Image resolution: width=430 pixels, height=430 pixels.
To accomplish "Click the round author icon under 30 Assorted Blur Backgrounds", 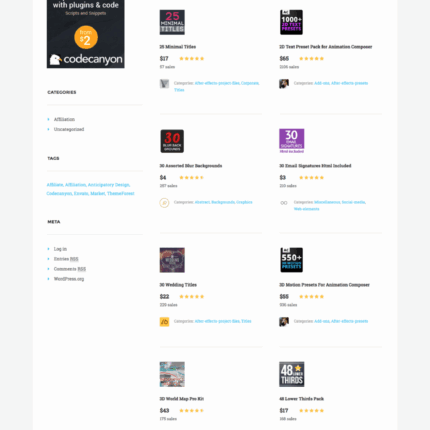I will click(164, 203).
